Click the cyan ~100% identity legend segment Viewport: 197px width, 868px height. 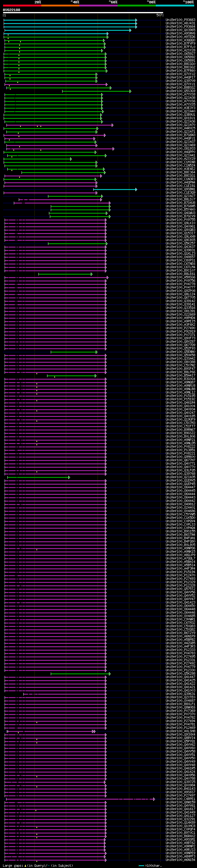click(175, 6)
